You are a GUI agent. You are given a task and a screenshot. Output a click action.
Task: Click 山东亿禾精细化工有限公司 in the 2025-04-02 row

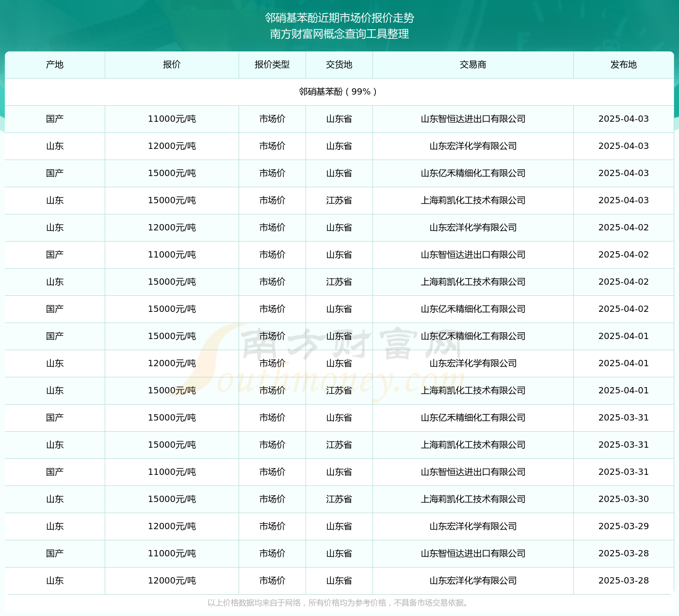click(473, 309)
